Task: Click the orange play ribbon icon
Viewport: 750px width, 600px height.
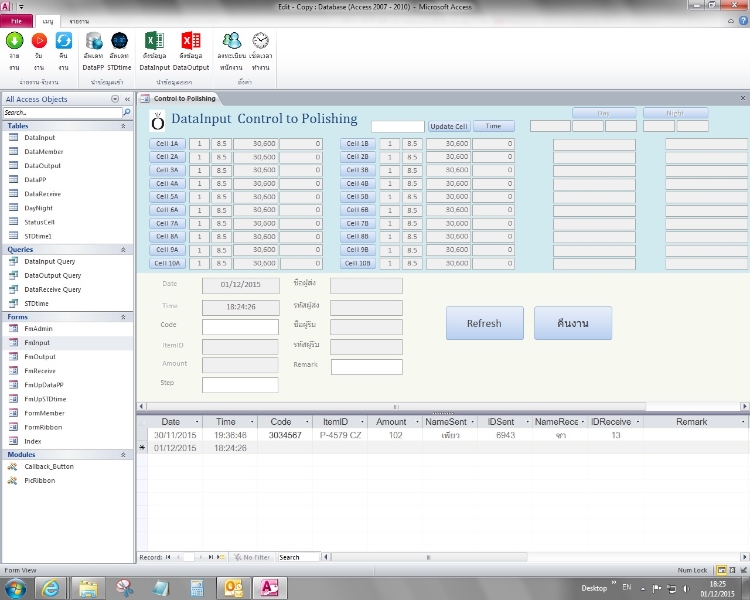Action: (39, 41)
